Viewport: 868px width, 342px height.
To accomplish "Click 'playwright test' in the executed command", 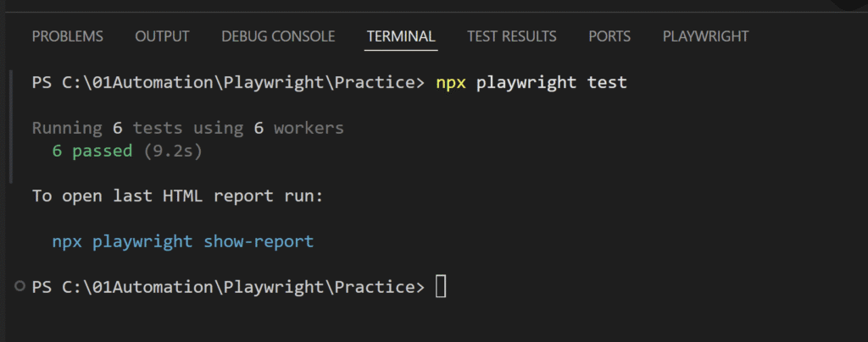I will [x=551, y=83].
